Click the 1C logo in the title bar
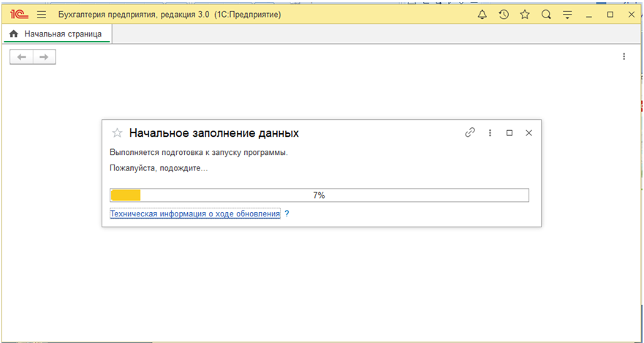644x343 pixels. (x=18, y=15)
